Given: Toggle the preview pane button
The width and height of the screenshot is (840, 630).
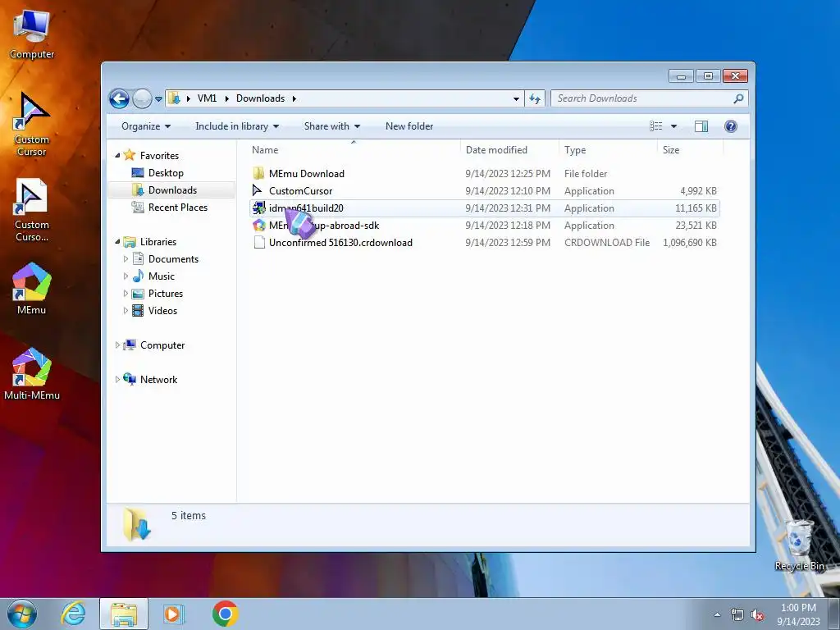Looking at the screenshot, I should pos(701,126).
